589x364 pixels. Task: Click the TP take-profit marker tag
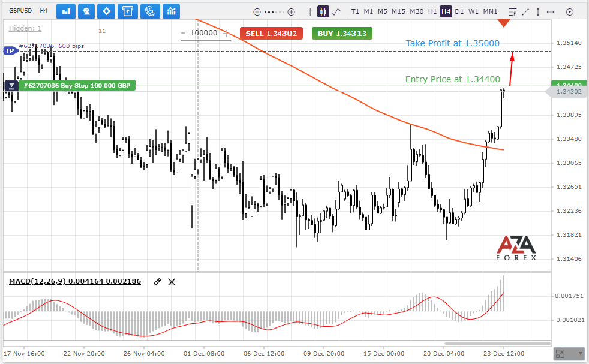coord(10,51)
